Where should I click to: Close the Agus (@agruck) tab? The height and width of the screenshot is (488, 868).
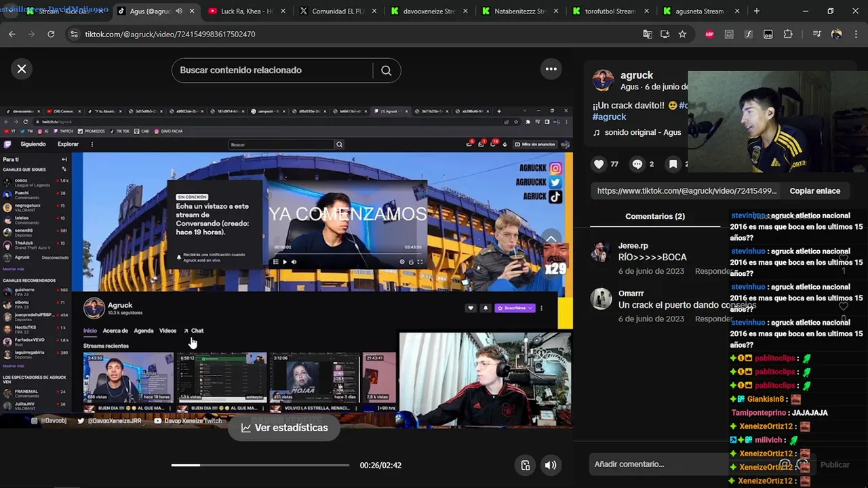point(191,11)
